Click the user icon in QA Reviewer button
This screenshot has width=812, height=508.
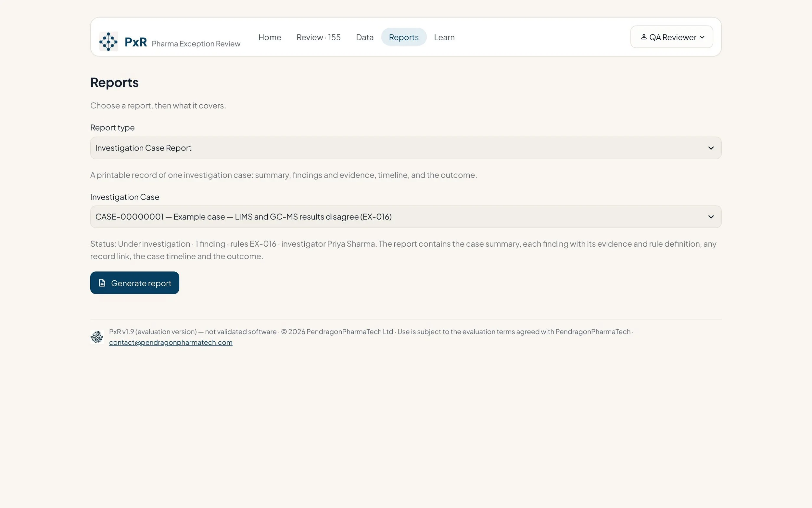tap(643, 37)
